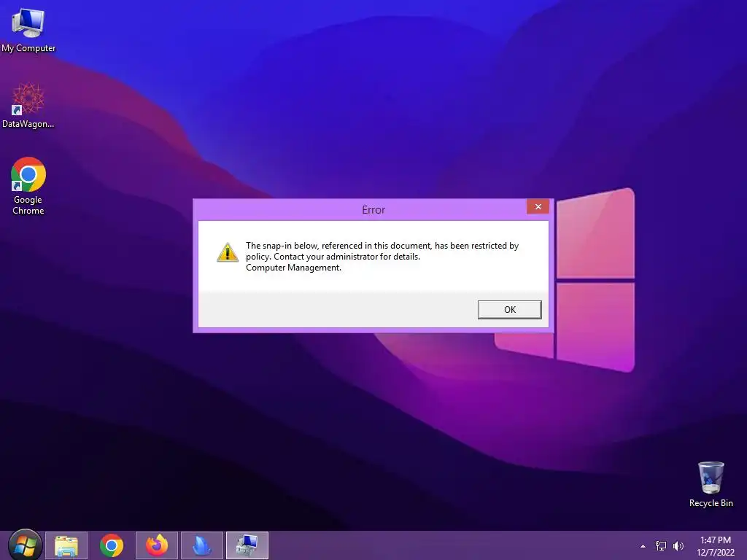Open File Explorer from the taskbar
Image resolution: width=747 pixels, height=560 pixels.
pyautogui.click(x=66, y=545)
